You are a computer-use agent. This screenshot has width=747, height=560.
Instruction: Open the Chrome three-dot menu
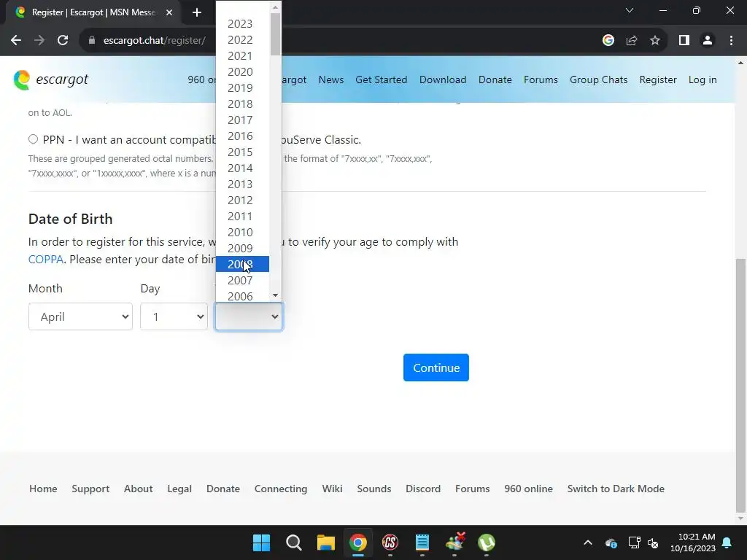coord(731,41)
